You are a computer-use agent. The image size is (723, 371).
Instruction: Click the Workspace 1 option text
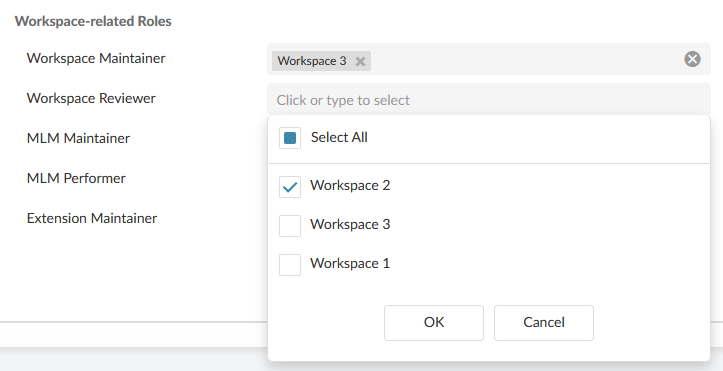(x=350, y=263)
